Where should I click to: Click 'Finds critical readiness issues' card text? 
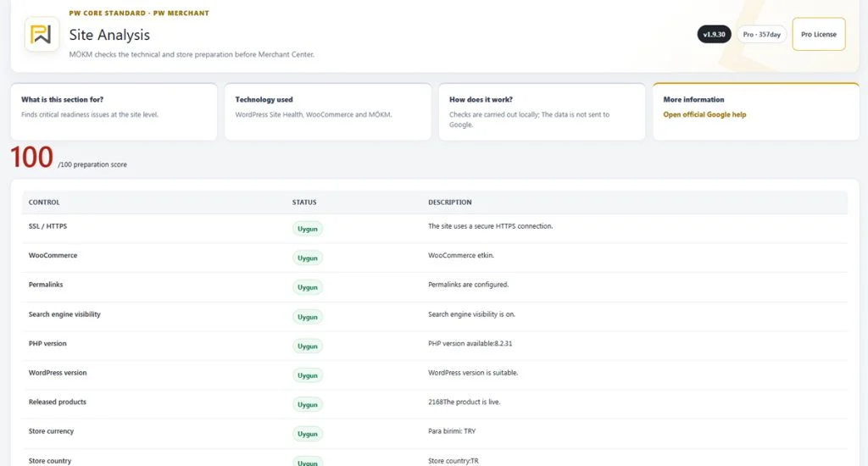pyautogui.click(x=90, y=114)
